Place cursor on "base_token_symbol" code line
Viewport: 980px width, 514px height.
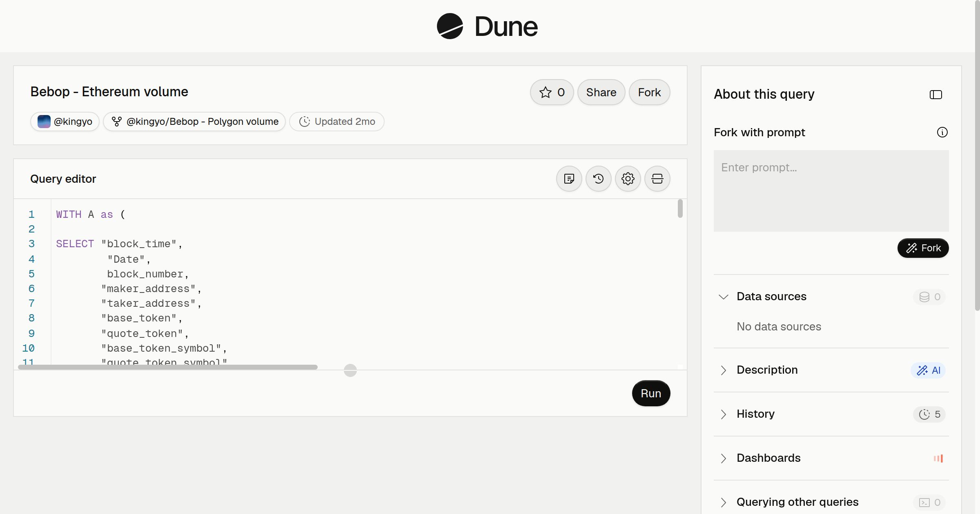point(164,348)
